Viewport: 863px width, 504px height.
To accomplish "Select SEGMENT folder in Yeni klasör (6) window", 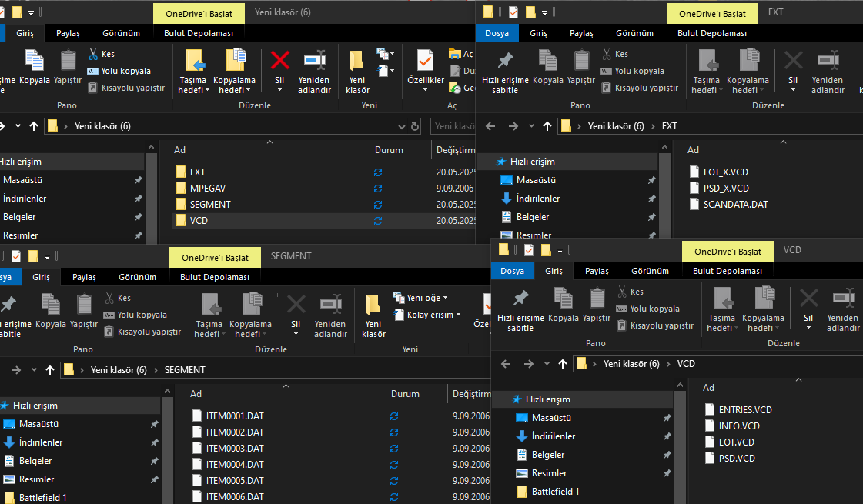I will click(210, 204).
